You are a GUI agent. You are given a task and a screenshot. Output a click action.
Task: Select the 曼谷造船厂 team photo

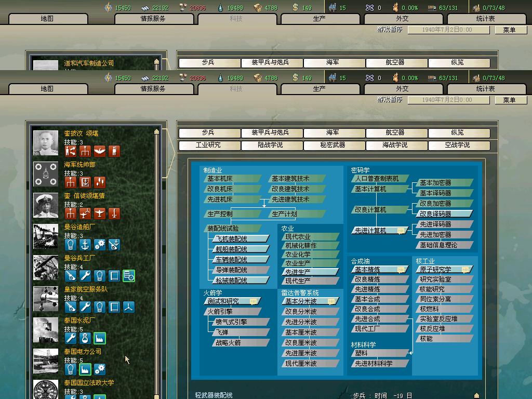pyautogui.click(x=46, y=237)
